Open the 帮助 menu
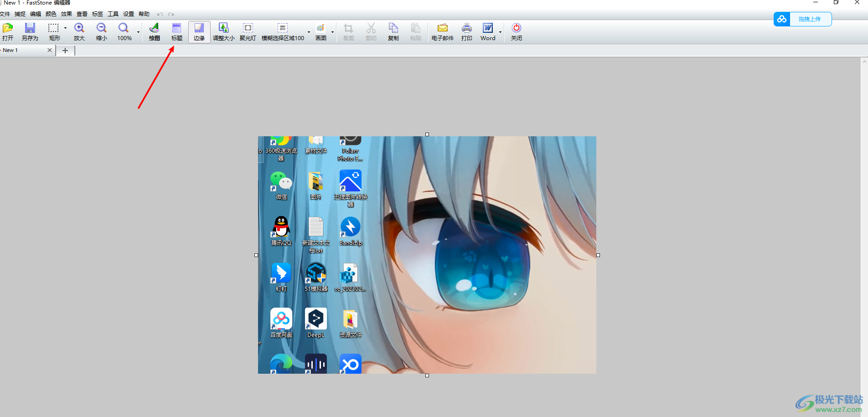The width and height of the screenshot is (868, 417). coord(144,14)
